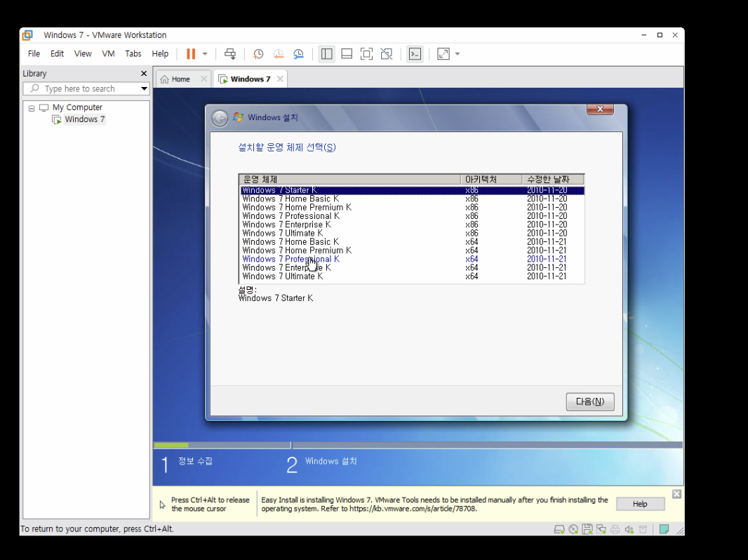The image size is (748, 560).
Task: Close the Windows setup dialog
Action: 600,109
